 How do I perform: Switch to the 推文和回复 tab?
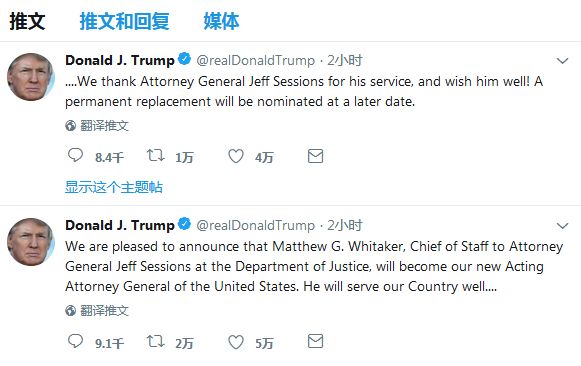[x=124, y=21]
